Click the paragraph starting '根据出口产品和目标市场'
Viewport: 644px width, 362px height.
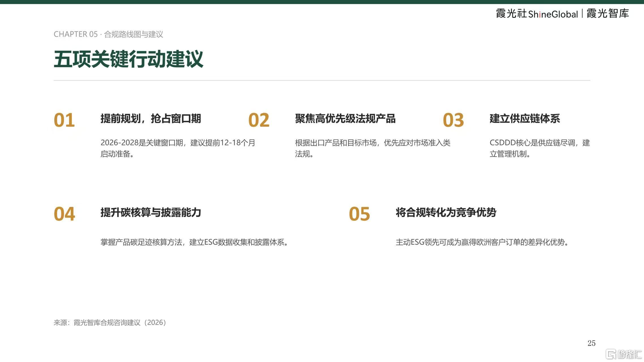373,148
